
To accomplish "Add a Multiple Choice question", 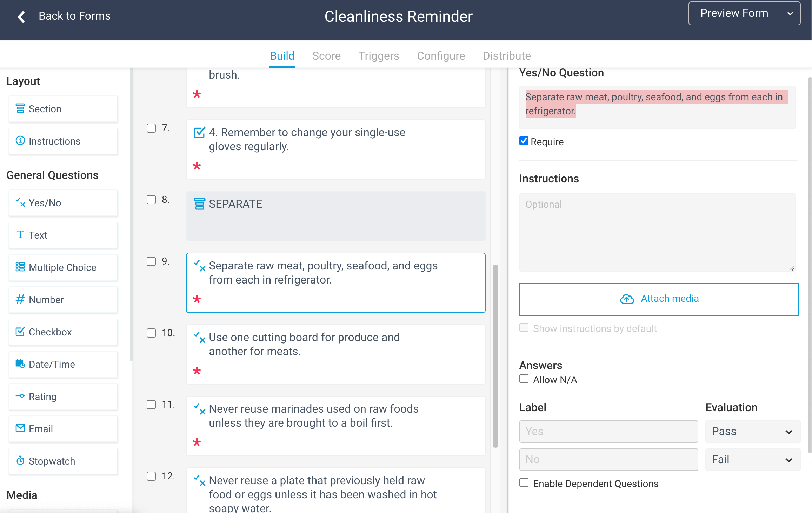I will coord(63,268).
